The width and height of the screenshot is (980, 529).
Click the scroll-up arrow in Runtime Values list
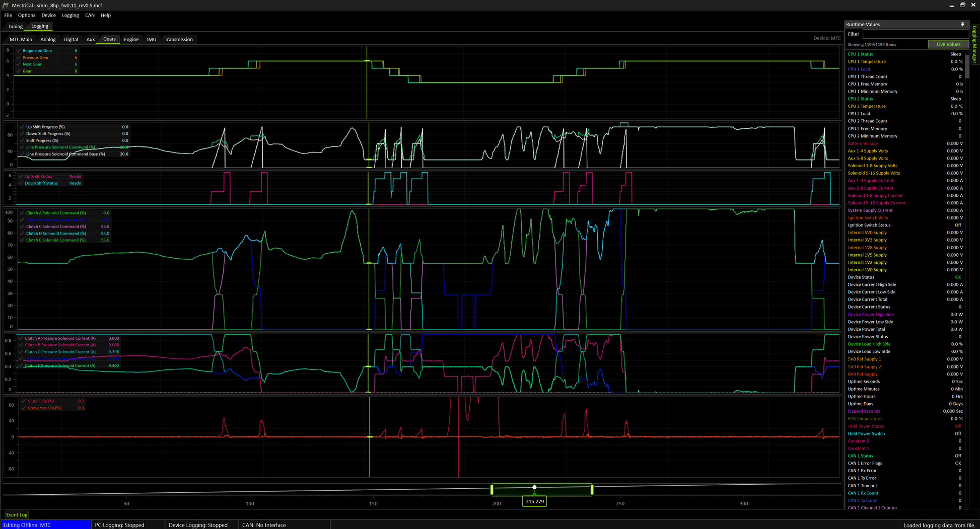pyautogui.click(x=967, y=52)
